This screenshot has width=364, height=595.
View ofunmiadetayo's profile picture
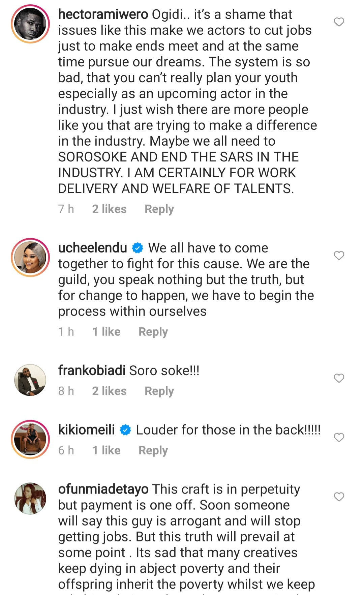[30, 498]
